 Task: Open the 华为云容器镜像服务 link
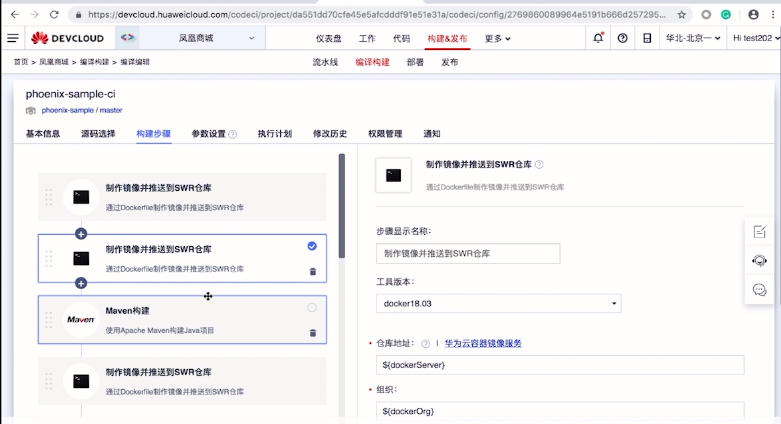point(483,343)
